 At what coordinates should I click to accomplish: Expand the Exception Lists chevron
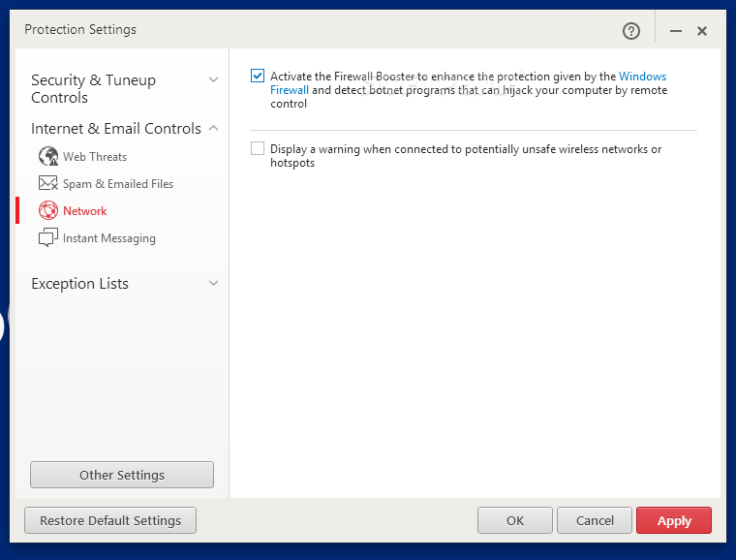point(214,283)
